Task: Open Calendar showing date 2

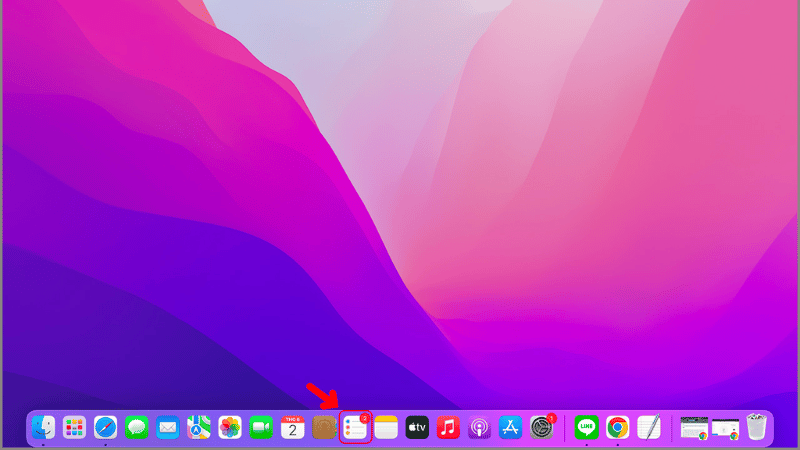Action: (x=292, y=428)
